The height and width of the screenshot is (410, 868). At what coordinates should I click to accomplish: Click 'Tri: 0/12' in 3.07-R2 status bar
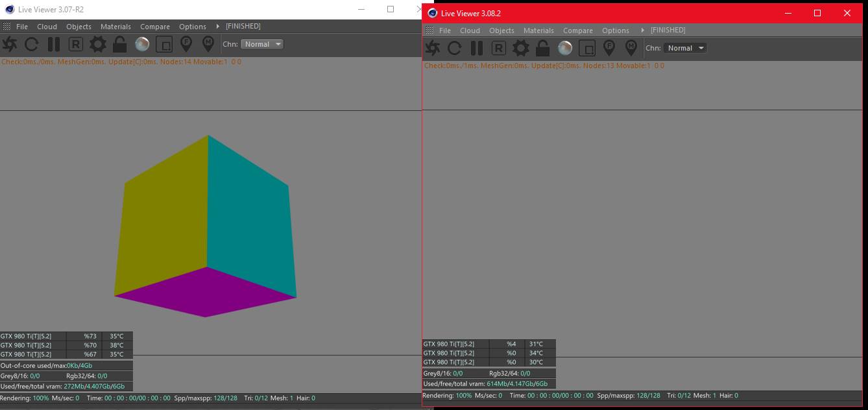tap(255, 398)
